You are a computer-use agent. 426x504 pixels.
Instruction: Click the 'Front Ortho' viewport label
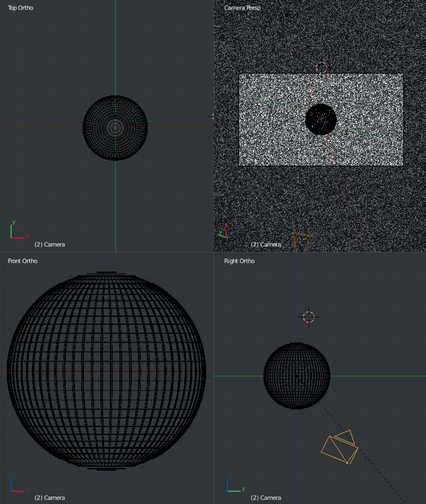pyautogui.click(x=23, y=261)
